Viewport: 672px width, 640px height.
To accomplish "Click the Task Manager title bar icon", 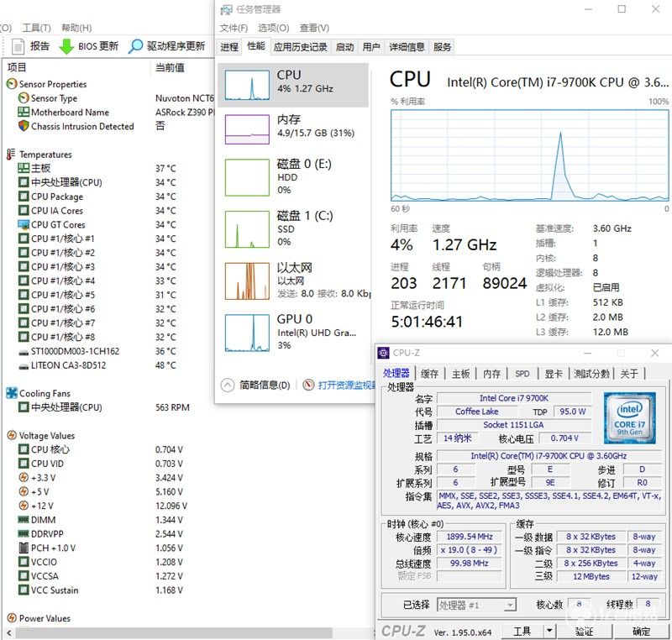I will pyautogui.click(x=226, y=9).
